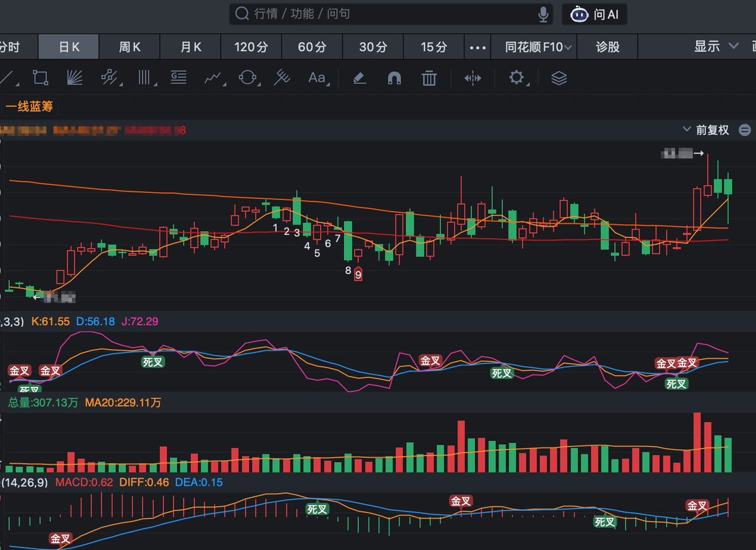Image resolution: width=756 pixels, height=550 pixels.
Task: Switch to the 月K tab
Action: [191, 47]
